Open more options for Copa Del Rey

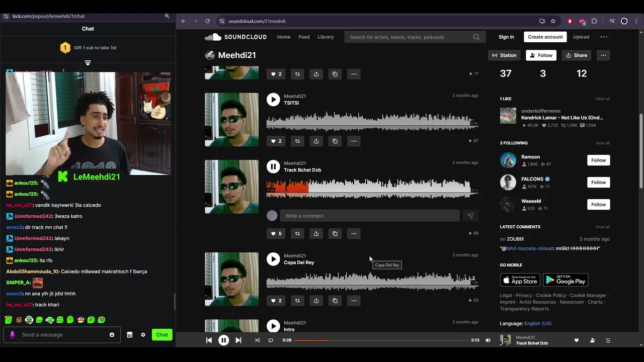pos(354,301)
